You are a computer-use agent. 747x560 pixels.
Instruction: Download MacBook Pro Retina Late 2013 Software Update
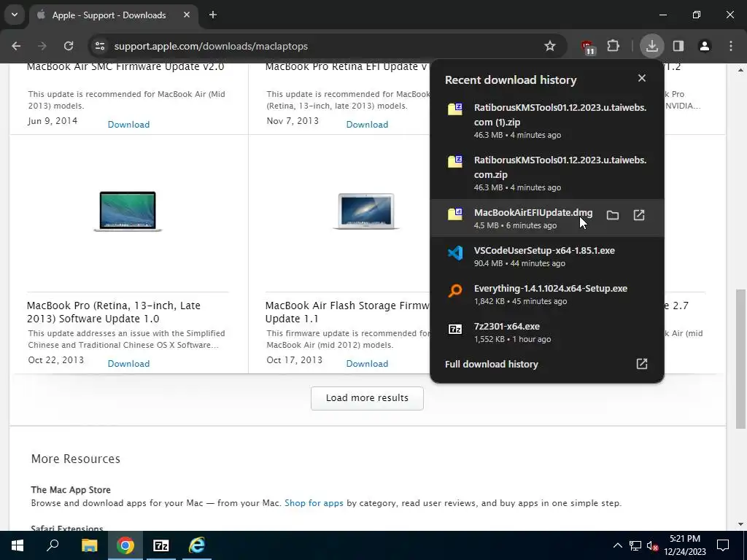[x=128, y=363]
